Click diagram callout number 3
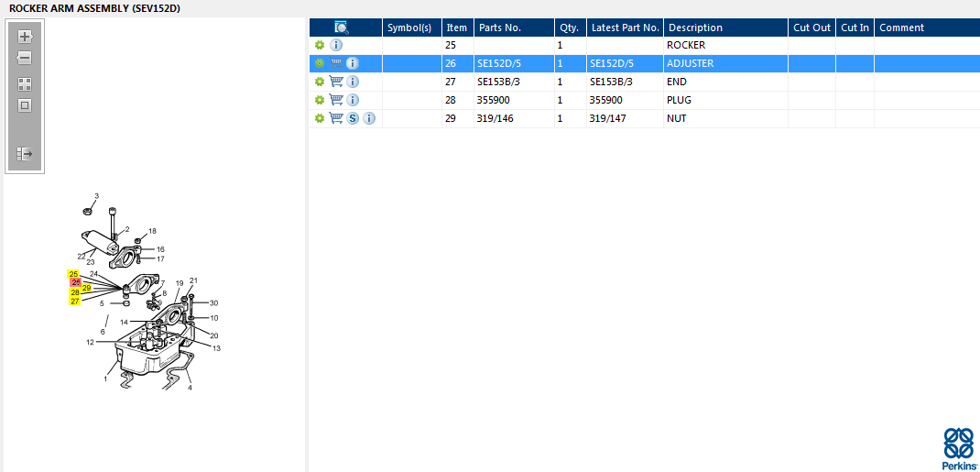980x472 pixels. tap(96, 196)
